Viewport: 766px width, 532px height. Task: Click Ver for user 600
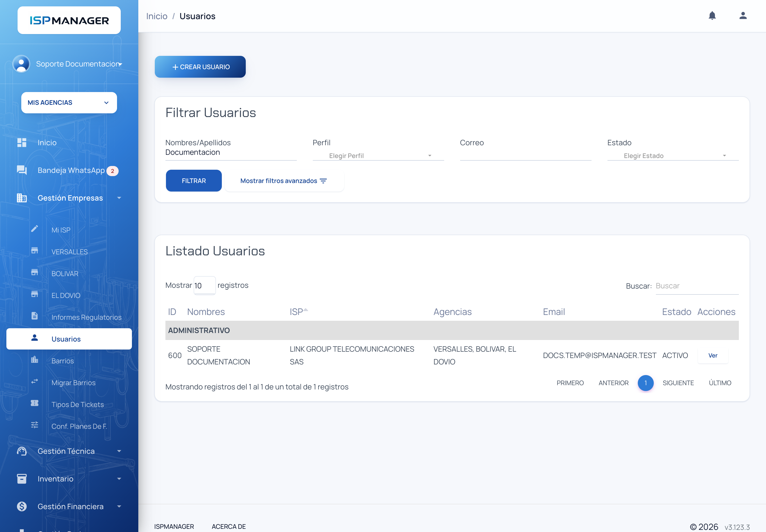click(x=713, y=355)
